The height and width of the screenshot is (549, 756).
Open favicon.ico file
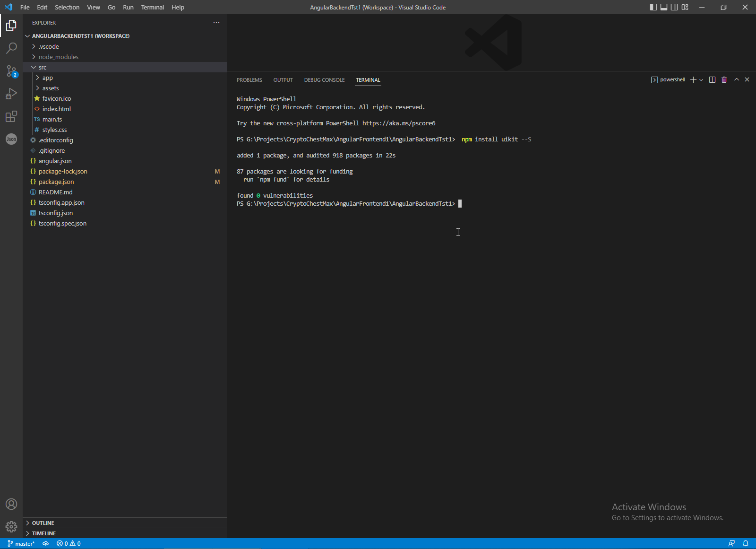(x=125, y=98)
